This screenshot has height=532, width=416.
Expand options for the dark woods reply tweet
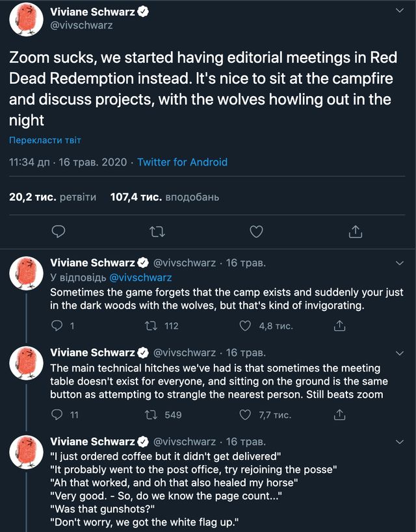(400, 263)
